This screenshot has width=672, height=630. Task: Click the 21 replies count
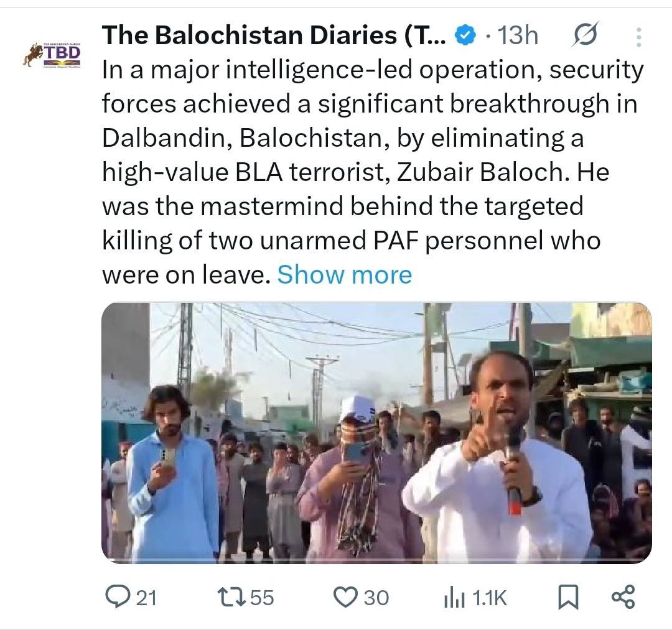(x=147, y=598)
